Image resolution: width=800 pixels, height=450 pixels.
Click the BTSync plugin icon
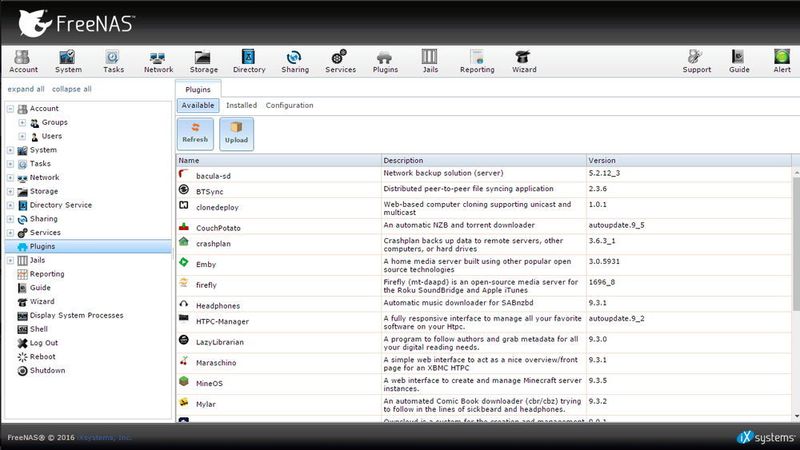tap(184, 190)
